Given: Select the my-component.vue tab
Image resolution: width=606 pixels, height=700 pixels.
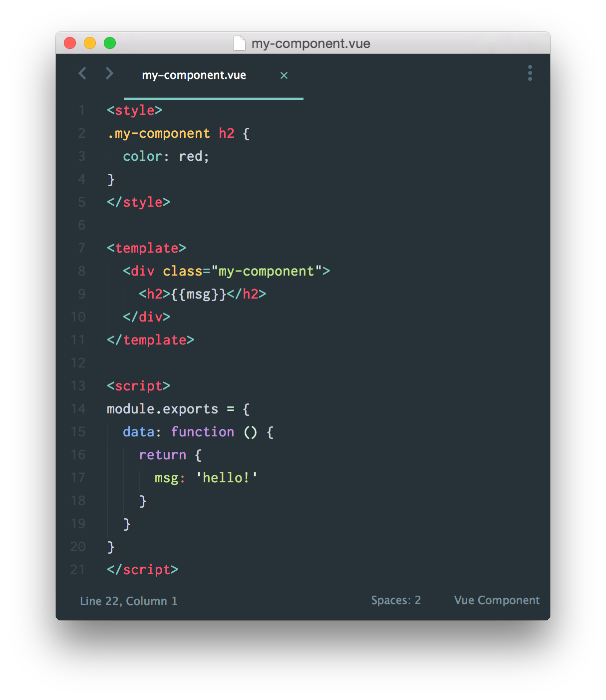Looking at the screenshot, I should pos(194,75).
